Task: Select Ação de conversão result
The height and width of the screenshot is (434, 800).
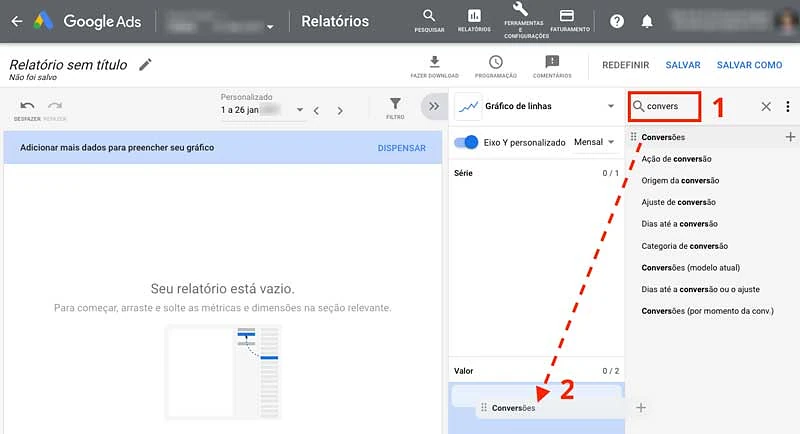Action: coord(677,159)
